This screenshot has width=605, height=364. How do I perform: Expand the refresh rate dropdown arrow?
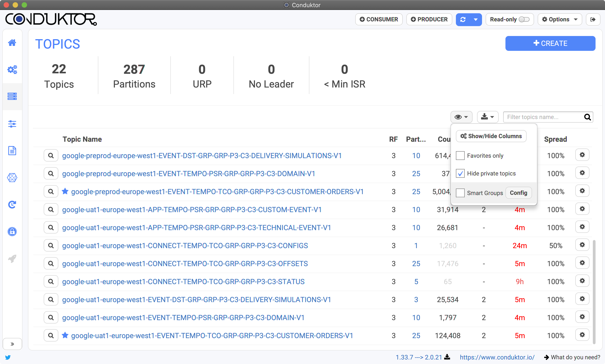coord(475,19)
